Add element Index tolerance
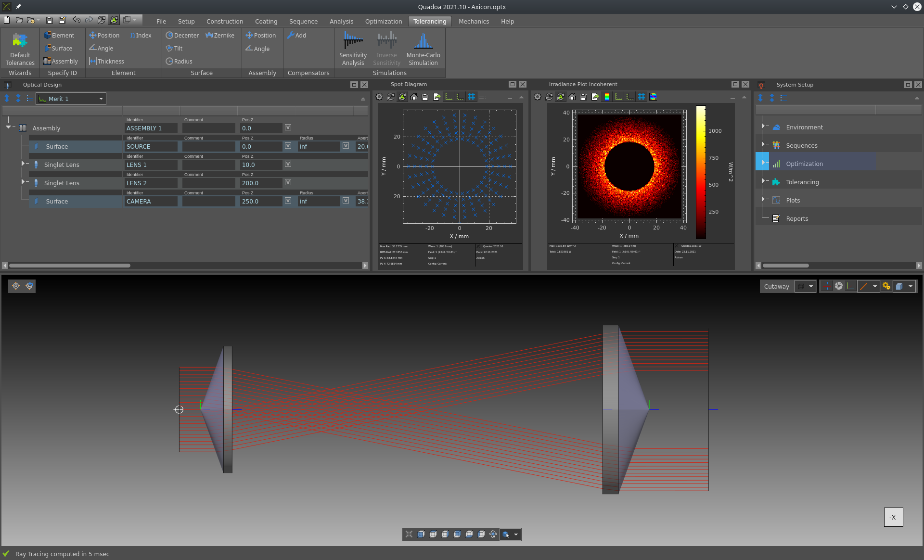The image size is (924, 560). [141, 36]
